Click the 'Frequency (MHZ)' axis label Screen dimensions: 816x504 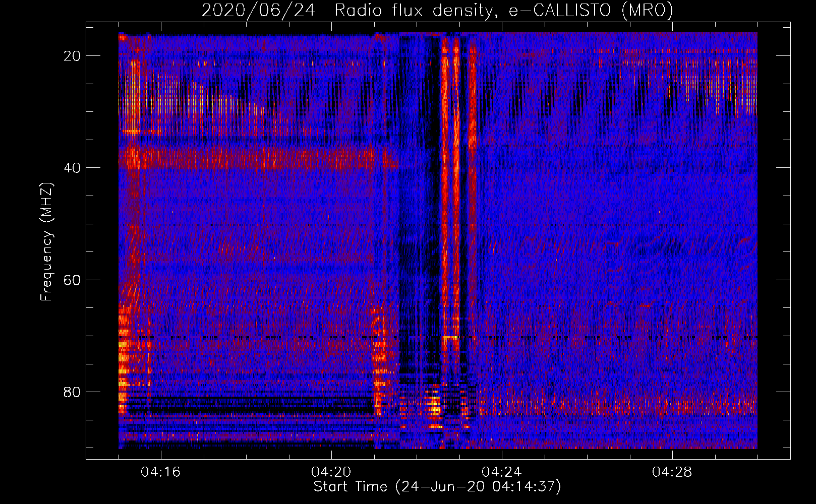(x=46, y=242)
